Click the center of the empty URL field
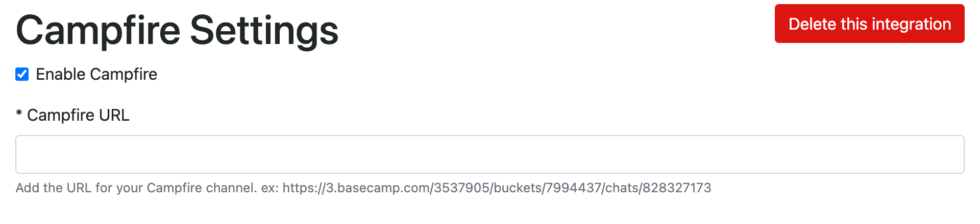Screen dimensions: 980x224 pyautogui.click(x=489, y=154)
